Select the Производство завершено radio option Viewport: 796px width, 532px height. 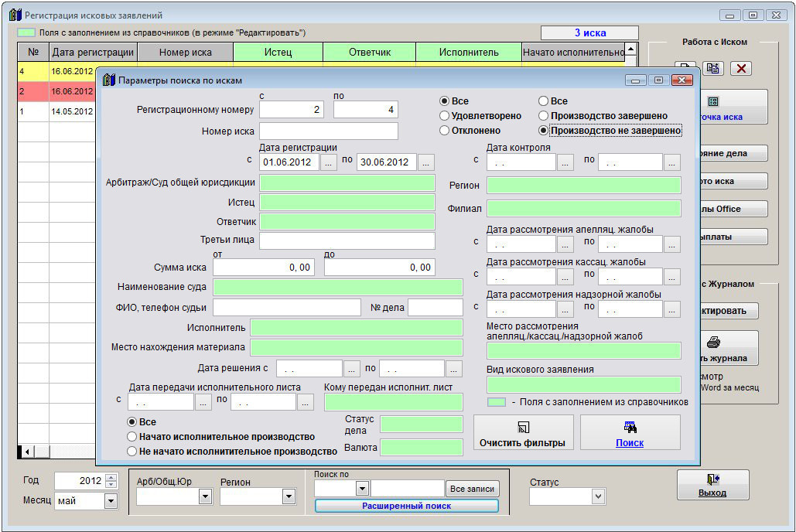pos(544,116)
